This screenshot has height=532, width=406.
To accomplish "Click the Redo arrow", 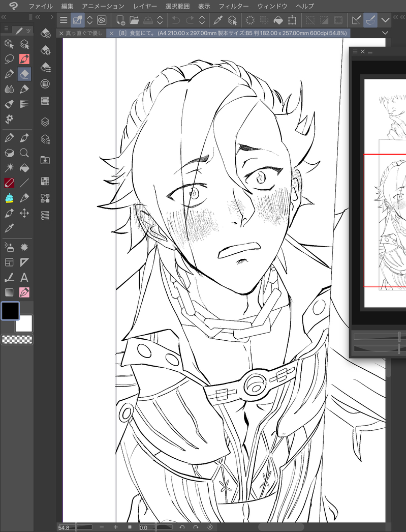I will [x=190, y=20].
